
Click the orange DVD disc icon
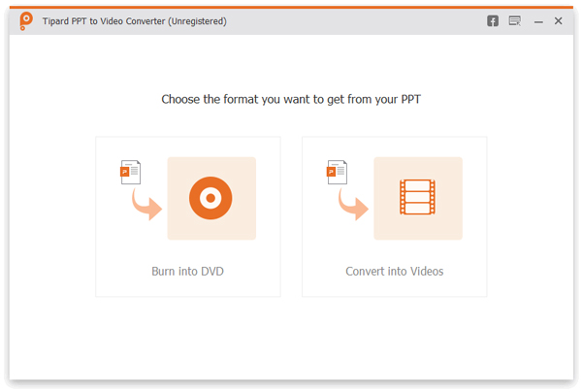pyautogui.click(x=211, y=198)
